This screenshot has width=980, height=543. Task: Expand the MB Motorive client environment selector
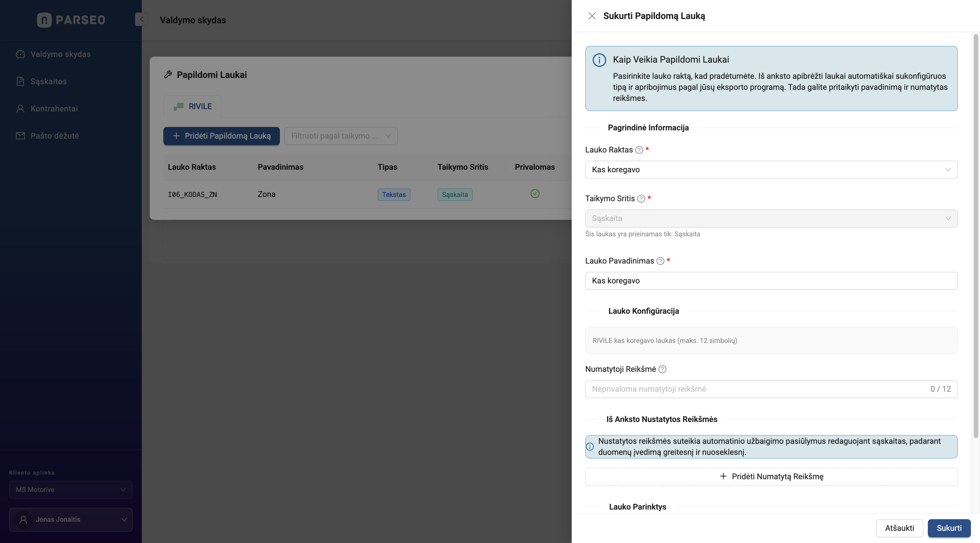pos(71,490)
